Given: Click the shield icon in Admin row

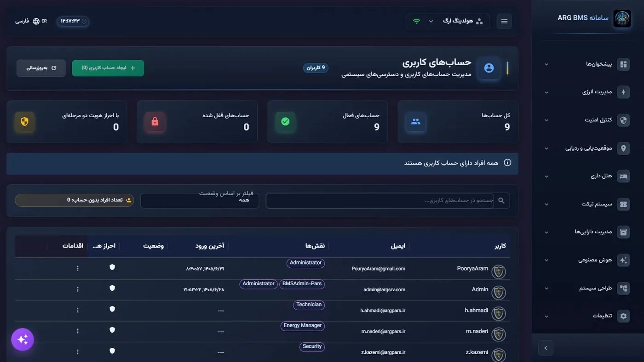Looking at the screenshot, I should point(112,288).
